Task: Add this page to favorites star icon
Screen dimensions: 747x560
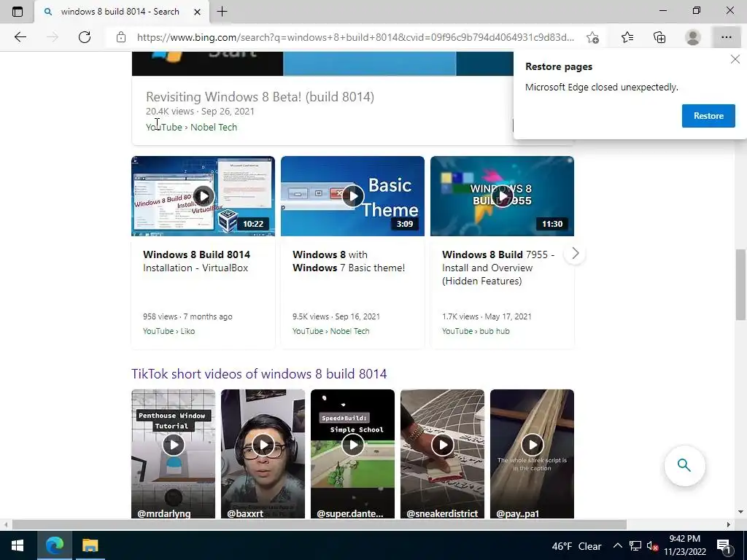Action: point(592,37)
